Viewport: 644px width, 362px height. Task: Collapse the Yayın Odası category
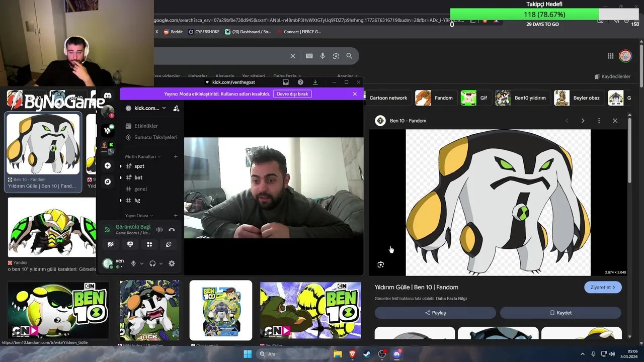click(138, 216)
